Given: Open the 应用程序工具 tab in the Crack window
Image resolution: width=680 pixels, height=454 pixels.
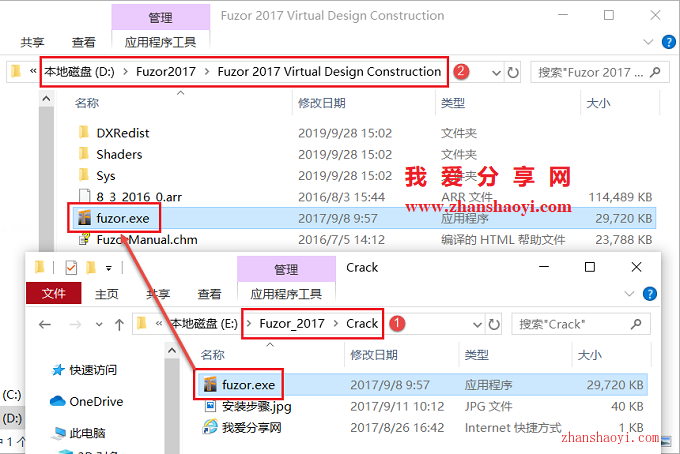Looking at the screenshot, I should pos(286,294).
